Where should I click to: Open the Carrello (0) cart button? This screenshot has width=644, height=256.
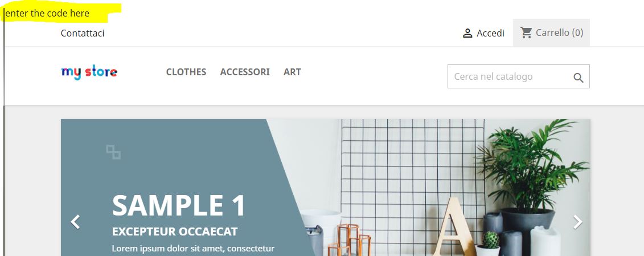551,32
